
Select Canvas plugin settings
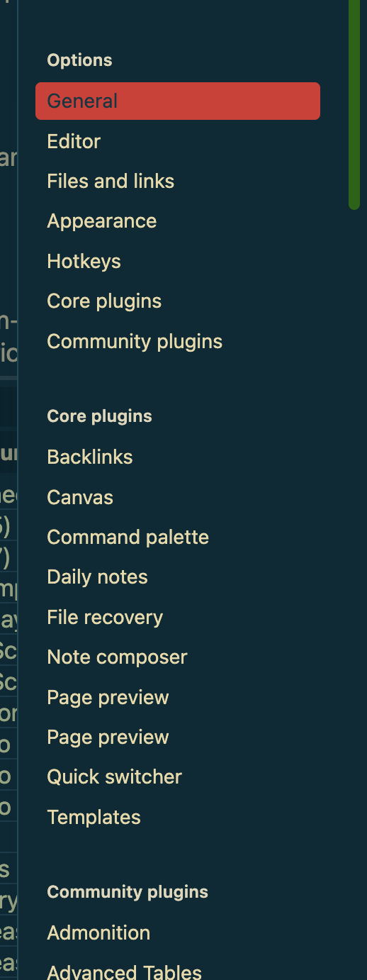[178, 497]
